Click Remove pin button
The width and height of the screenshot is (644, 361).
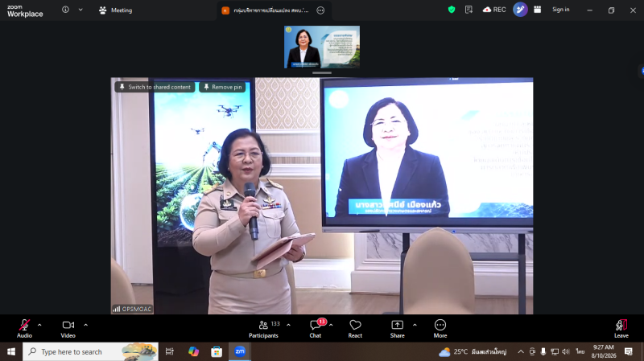tap(223, 87)
